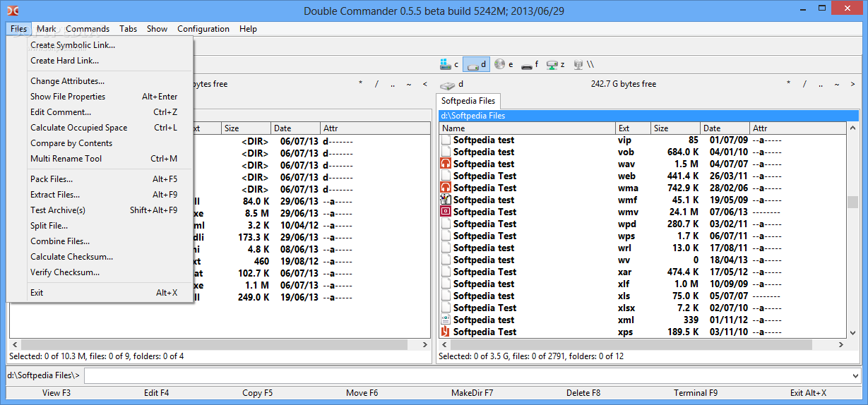The height and width of the screenshot is (405, 868).
Task: Go home with right panel '~' button
Action: click(836, 84)
